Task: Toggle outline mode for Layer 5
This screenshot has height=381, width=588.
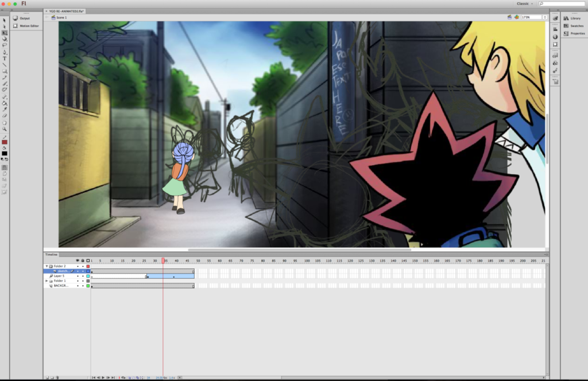Action: [88, 276]
